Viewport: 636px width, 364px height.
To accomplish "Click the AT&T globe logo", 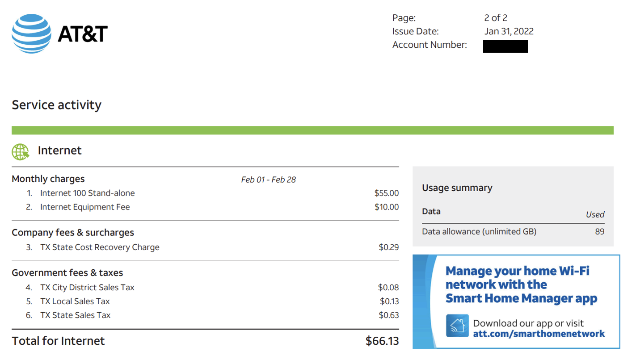I will coord(31,34).
